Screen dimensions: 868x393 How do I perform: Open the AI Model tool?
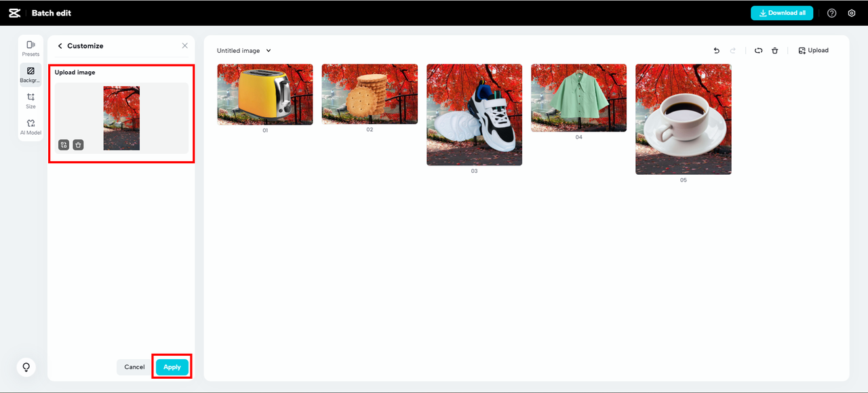click(31, 127)
